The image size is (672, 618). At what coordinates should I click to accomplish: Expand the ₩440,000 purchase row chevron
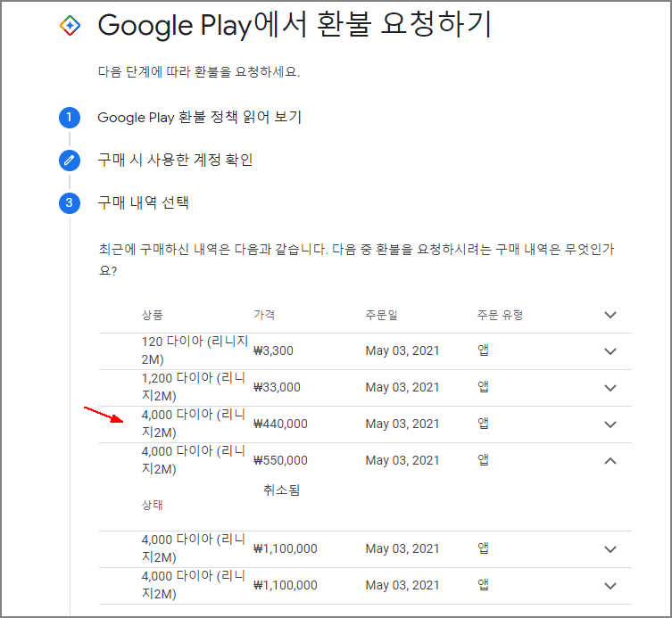click(610, 424)
